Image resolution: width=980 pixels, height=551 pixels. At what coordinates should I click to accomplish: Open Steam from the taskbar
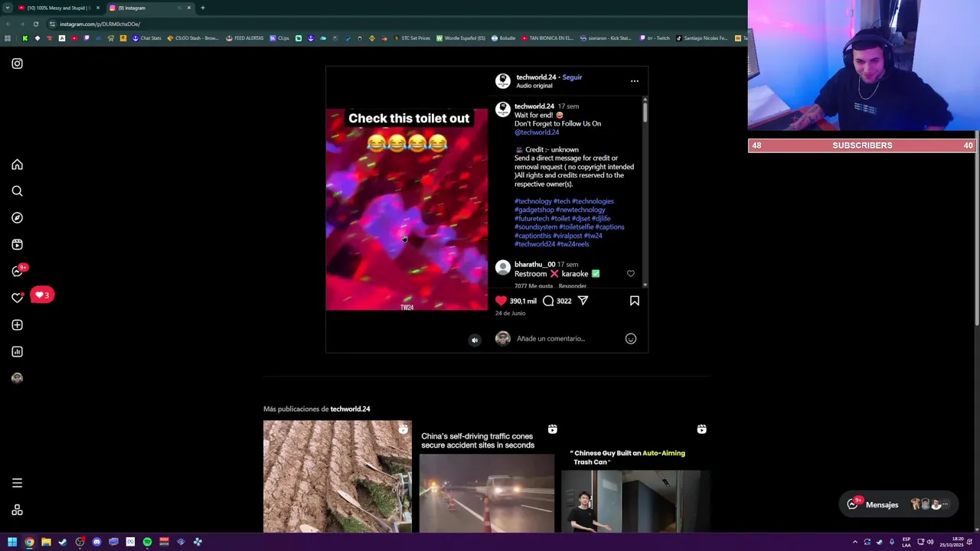coord(63,542)
